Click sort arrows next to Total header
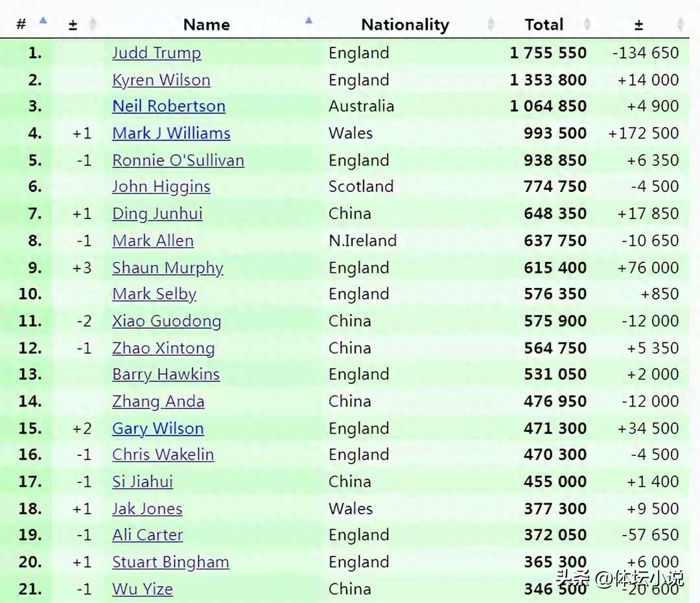The image size is (700, 603). [587, 25]
